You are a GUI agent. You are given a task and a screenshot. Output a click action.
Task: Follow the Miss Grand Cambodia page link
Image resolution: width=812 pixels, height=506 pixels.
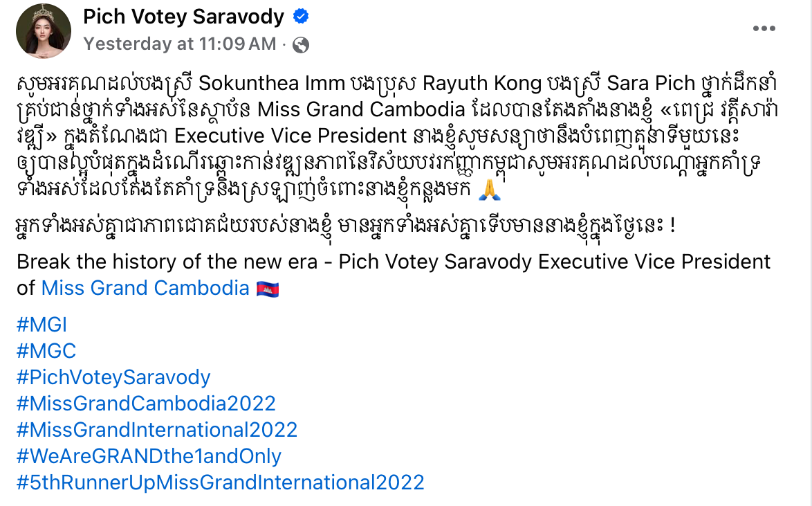145,288
